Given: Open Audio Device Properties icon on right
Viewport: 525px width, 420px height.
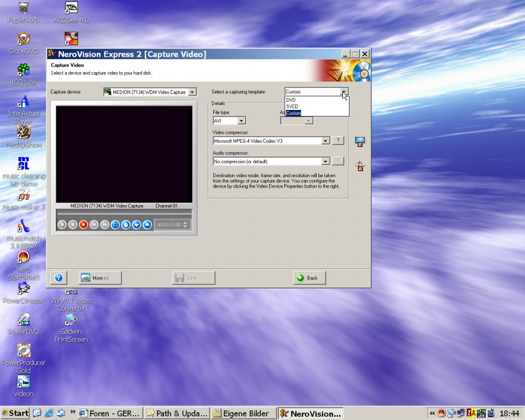Looking at the screenshot, I should [x=360, y=166].
